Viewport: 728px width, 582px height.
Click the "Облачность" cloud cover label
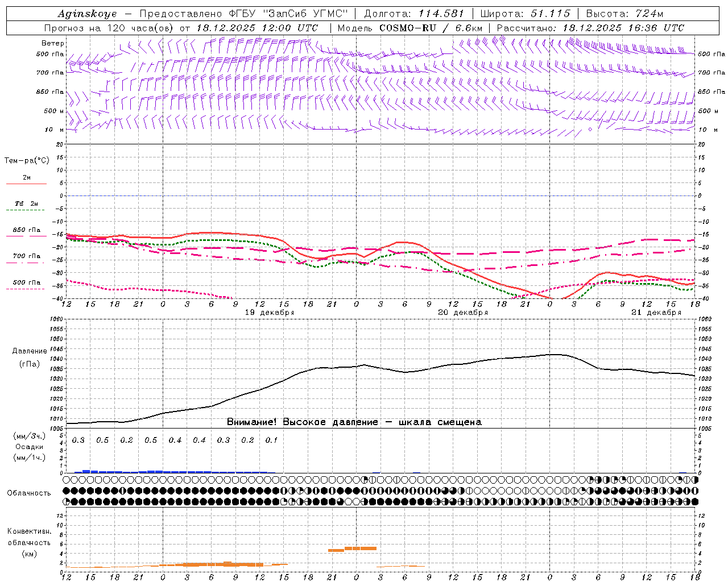pyautogui.click(x=29, y=493)
